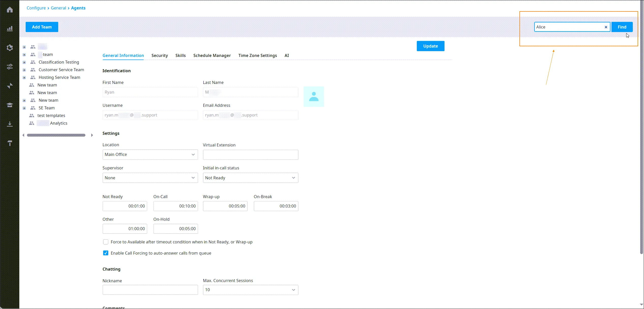Clear the Alice search text
This screenshot has height=309, width=644.
606,27
